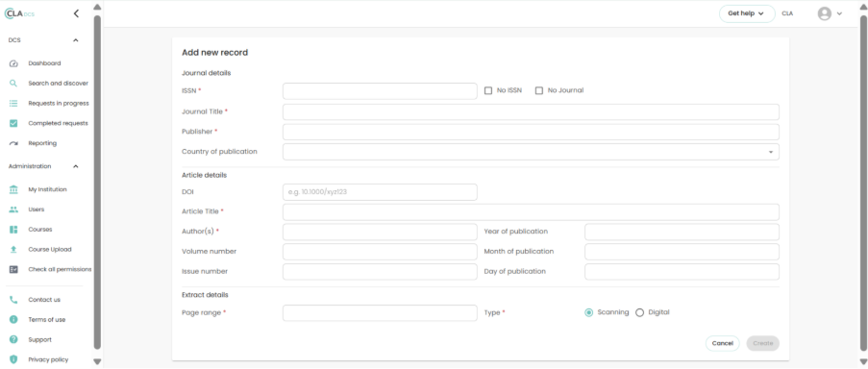The height and width of the screenshot is (369, 868).
Task: Click the Requests in progress list icon
Action: pyautogui.click(x=13, y=104)
